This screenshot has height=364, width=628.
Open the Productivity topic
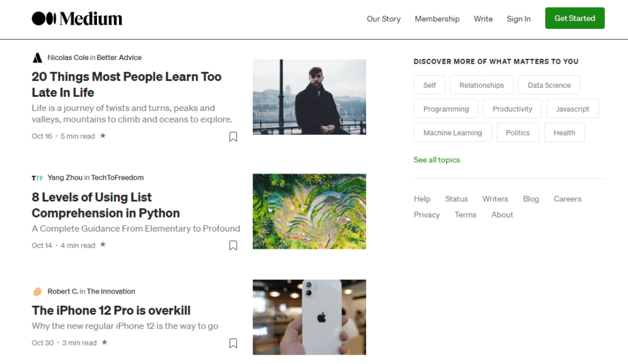tap(512, 109)
